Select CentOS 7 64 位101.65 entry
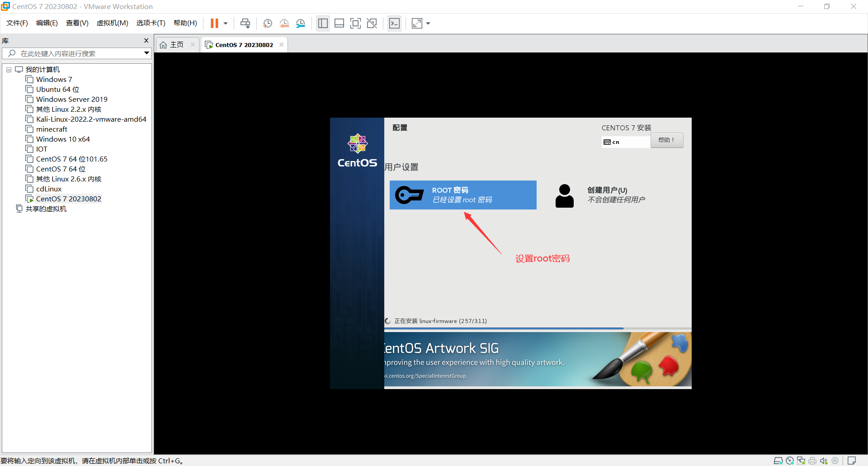 71,159
